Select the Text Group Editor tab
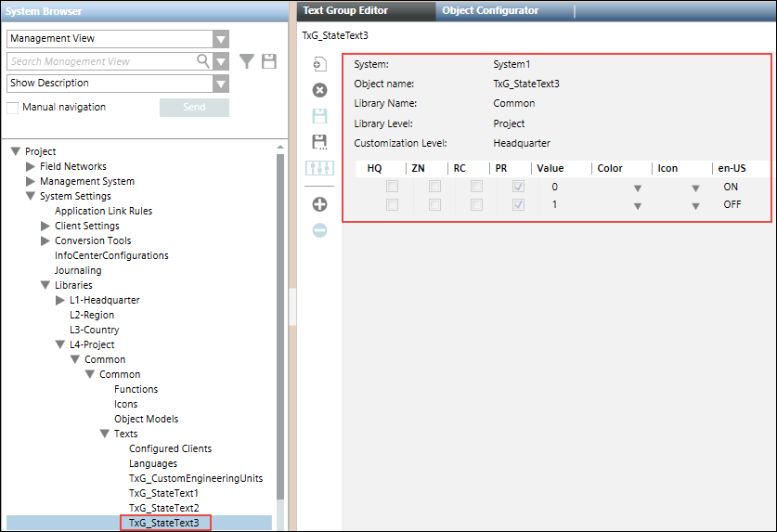 click(346, 11)
